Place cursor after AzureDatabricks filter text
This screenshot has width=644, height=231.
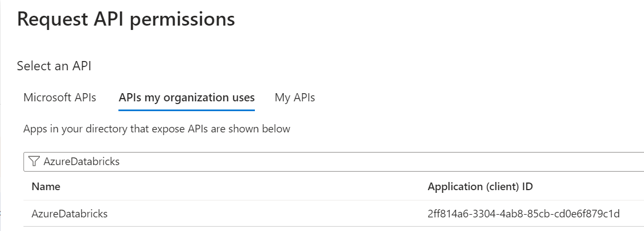pyautogui.click(x=120, y=162)
